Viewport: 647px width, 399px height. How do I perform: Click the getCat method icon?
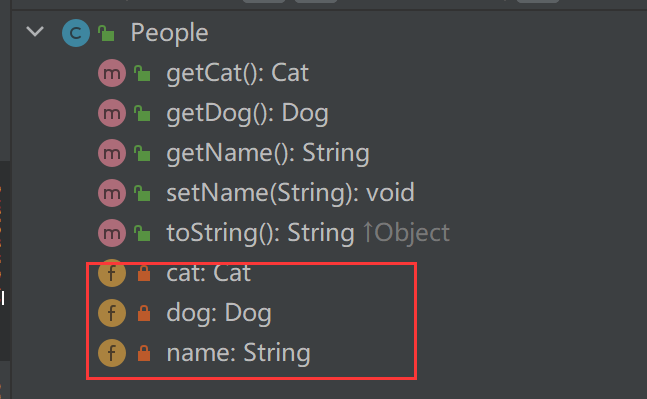112,73
